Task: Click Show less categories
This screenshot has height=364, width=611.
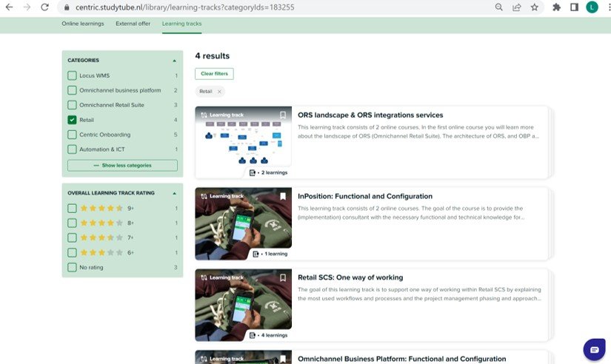Action: click(122, 166)
